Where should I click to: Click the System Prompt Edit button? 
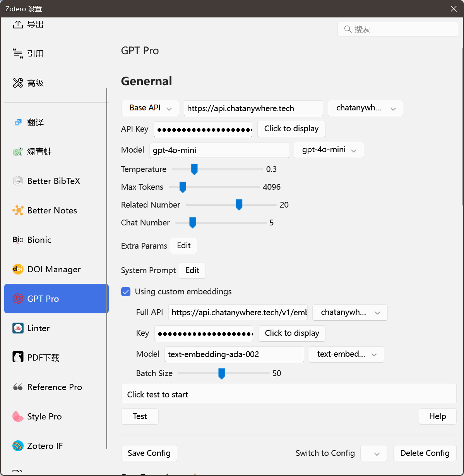click(192, 270)
